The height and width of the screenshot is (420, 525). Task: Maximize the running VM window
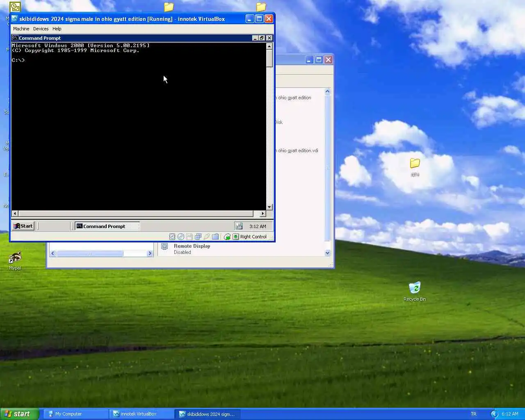(259, 18)
